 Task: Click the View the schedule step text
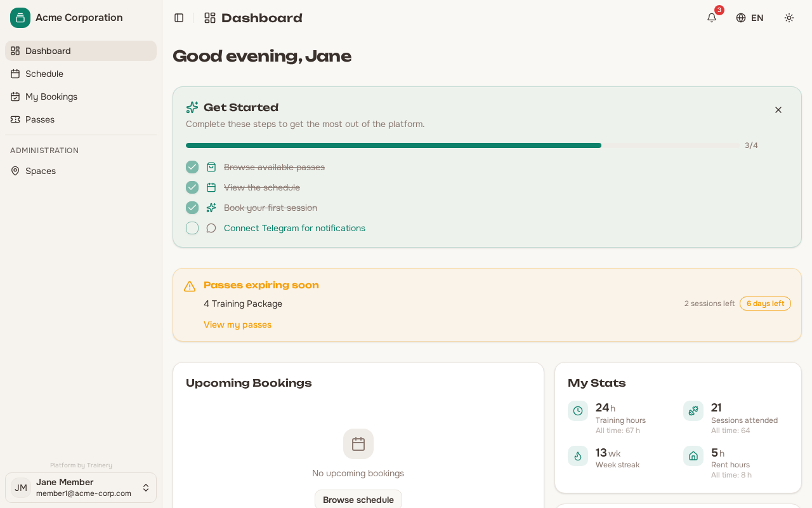tap(262, 187)
